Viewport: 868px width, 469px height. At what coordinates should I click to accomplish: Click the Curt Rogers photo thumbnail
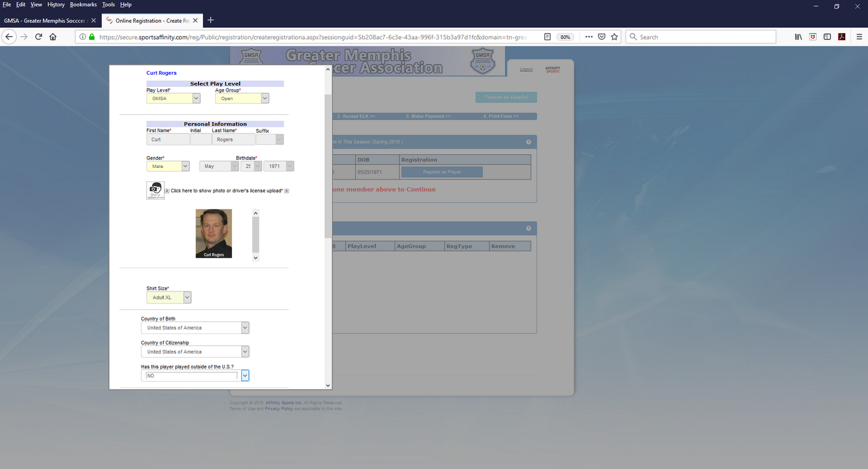pos(214,233)
